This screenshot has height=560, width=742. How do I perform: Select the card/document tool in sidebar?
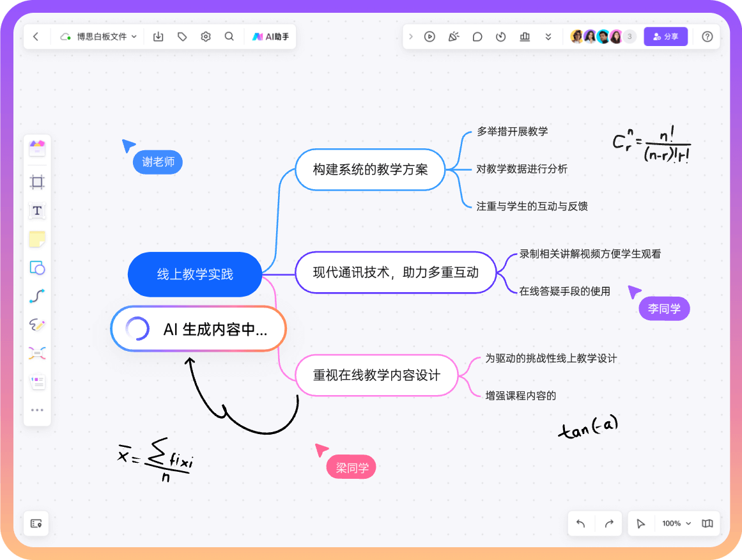coord(37,382)
